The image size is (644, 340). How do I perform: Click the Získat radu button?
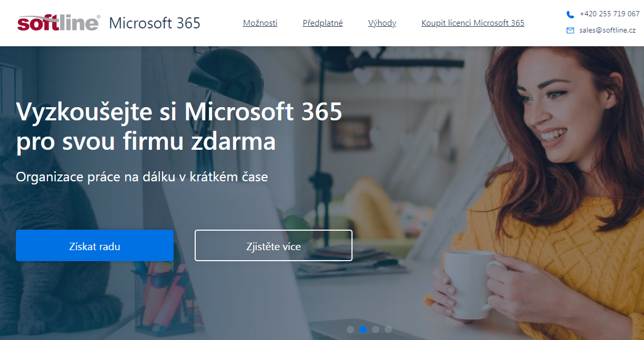click(x=95, y=245)
